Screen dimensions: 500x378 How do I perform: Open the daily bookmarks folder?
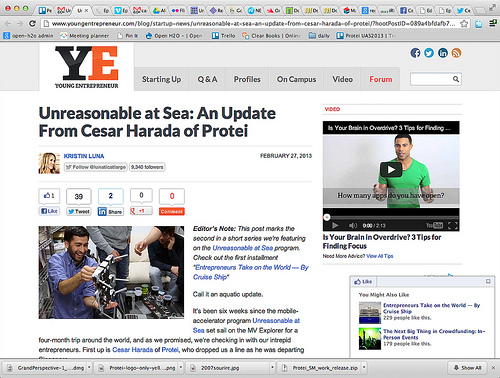pyautogui.click(x=319, y=36)
